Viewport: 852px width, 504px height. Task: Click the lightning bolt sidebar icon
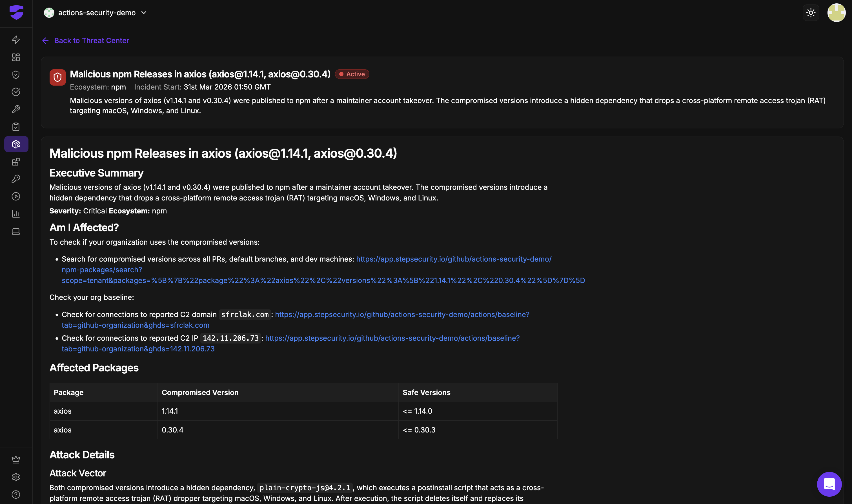tap(15, 40)
